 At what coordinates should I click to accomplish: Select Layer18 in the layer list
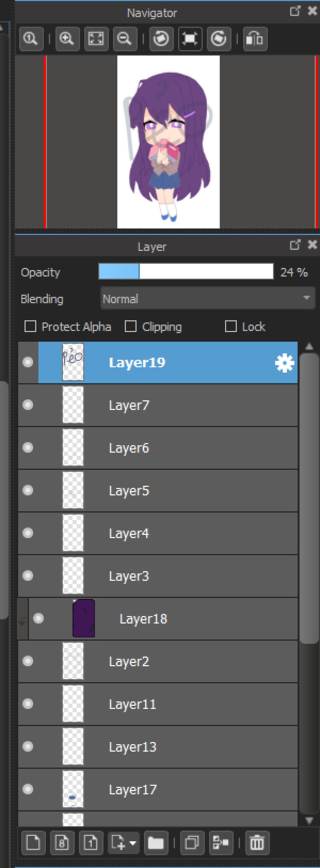pyautogui.click(x=163, y=619)
